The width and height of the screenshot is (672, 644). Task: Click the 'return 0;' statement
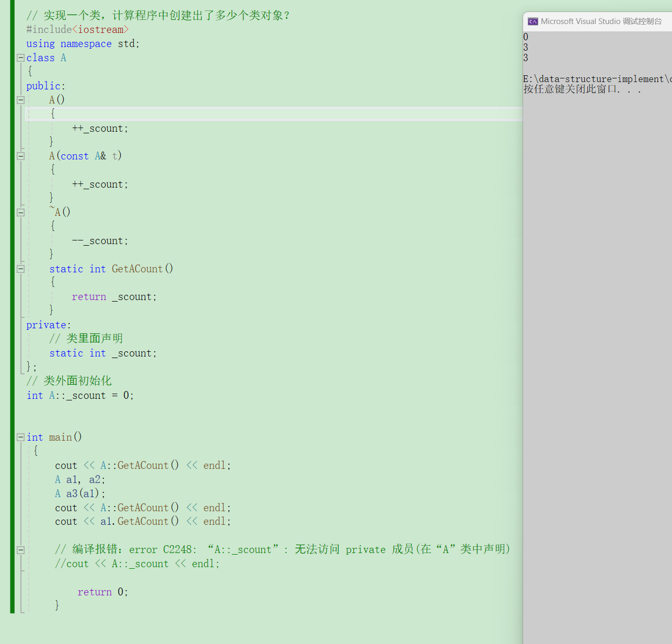point(102,592)
